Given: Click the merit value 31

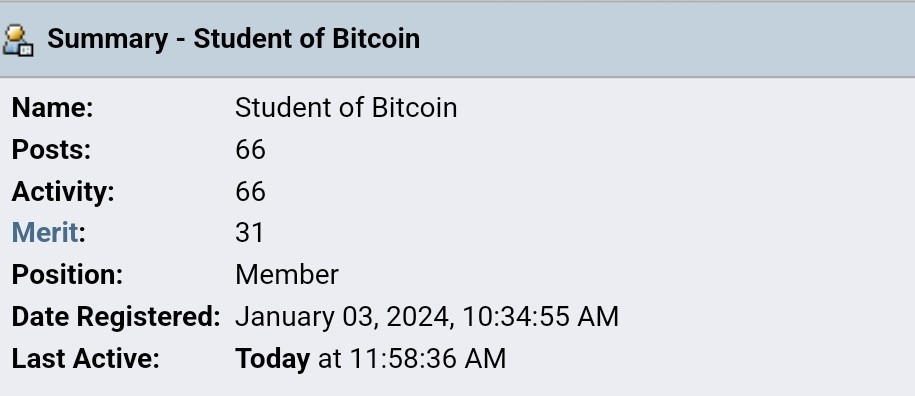Looking at the screenshot, I should pyautogui.click(x=249, y=233).
